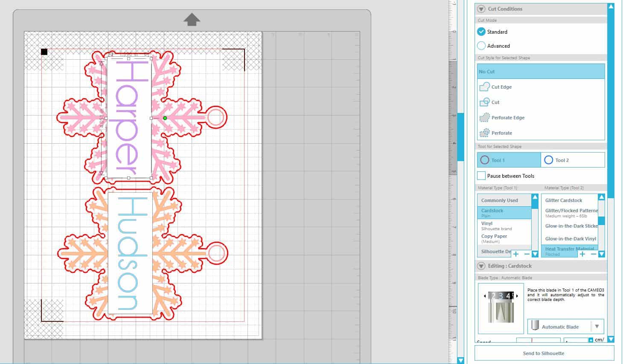Increase blade depth with right arrow

[x=517, y=295]
